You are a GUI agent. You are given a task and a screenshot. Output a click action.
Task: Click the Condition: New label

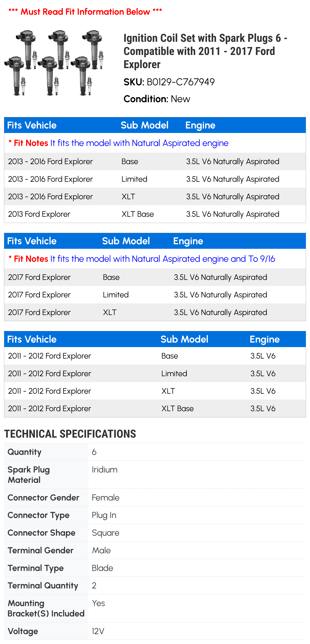157,99
